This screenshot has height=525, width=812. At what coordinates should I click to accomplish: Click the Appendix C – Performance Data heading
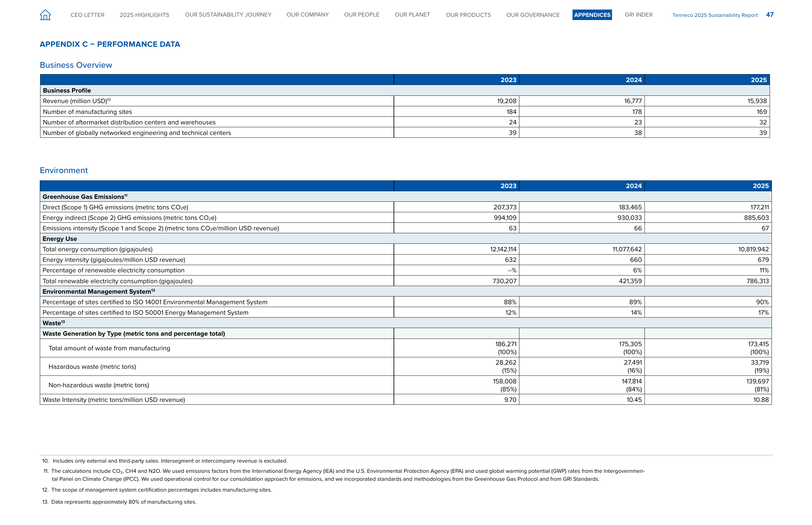tap(110, 44)
